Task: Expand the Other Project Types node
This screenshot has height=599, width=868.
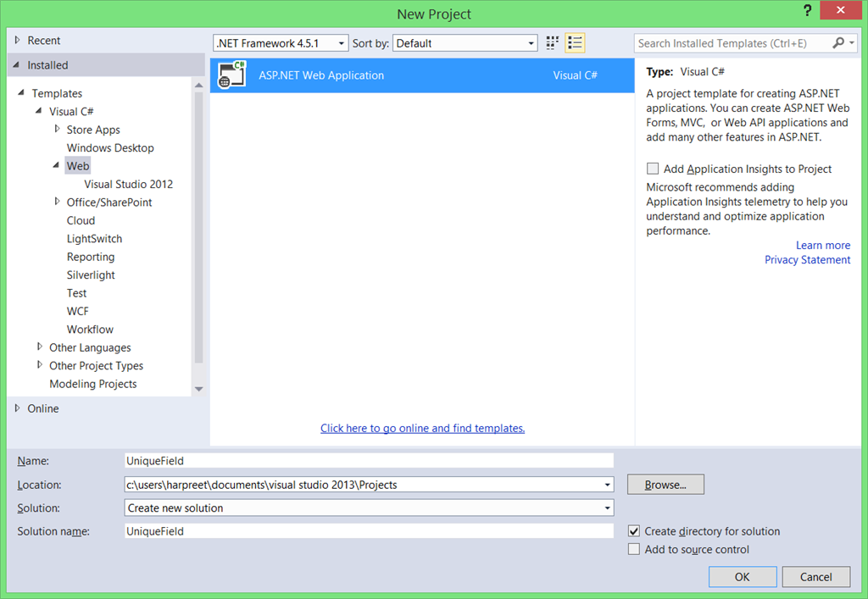Action: 39,365
